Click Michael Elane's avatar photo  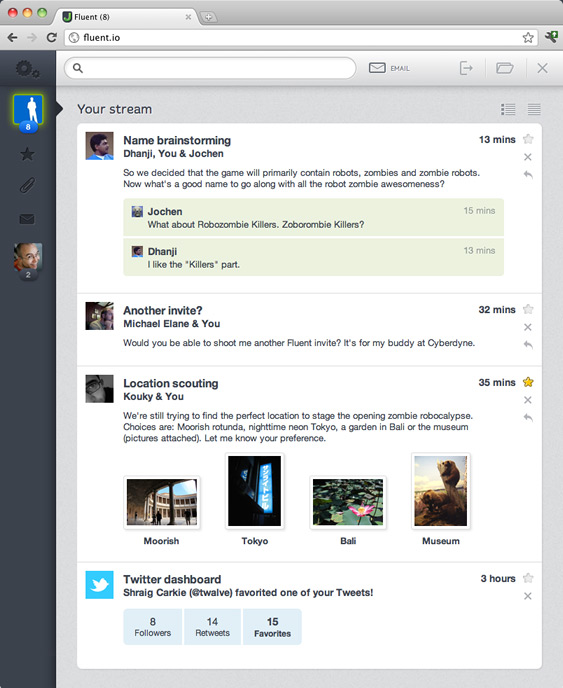pyautogui.click(x=100, y=316)
